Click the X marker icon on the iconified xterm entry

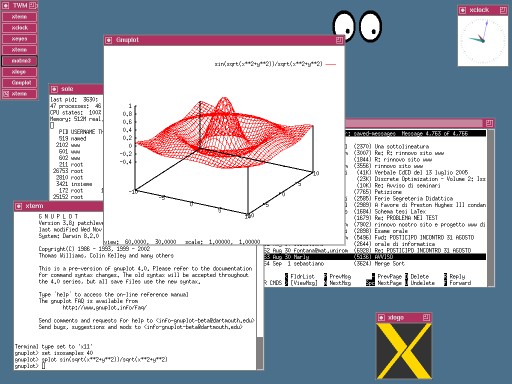(6, 94)
